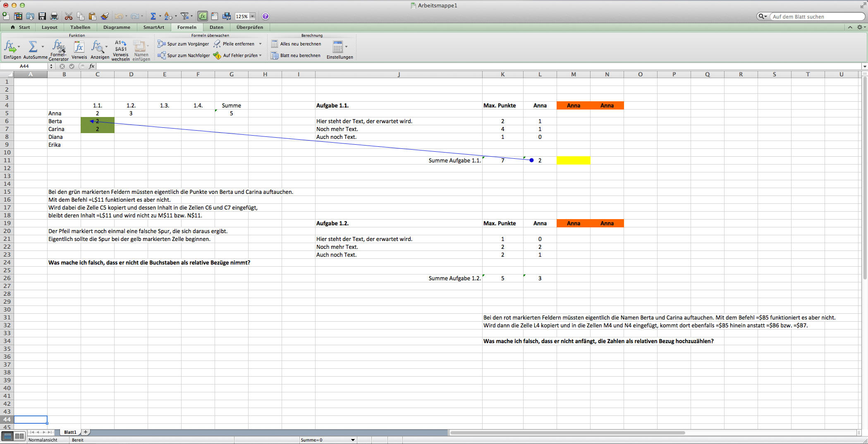Click the Format painter brush icon
868x444 pixels.
(105, 17)
